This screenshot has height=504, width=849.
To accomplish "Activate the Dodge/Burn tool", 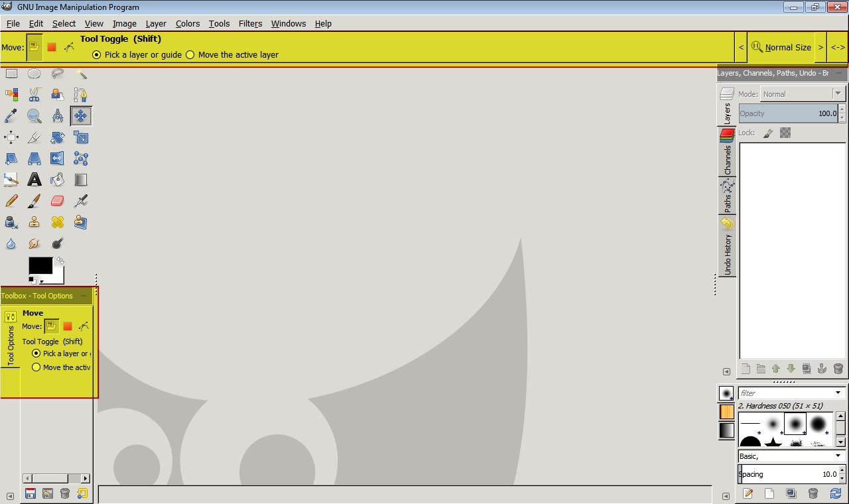I will point(58,243).
